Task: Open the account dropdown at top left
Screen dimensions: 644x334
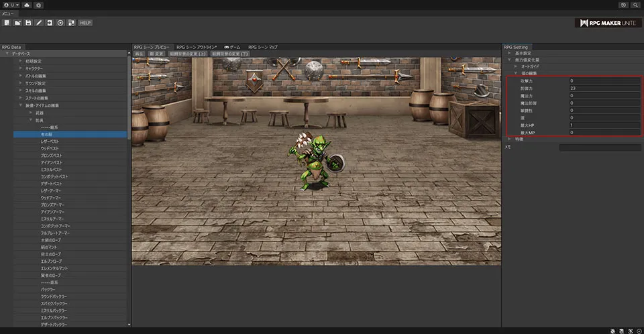Action: tap(11, 5)
